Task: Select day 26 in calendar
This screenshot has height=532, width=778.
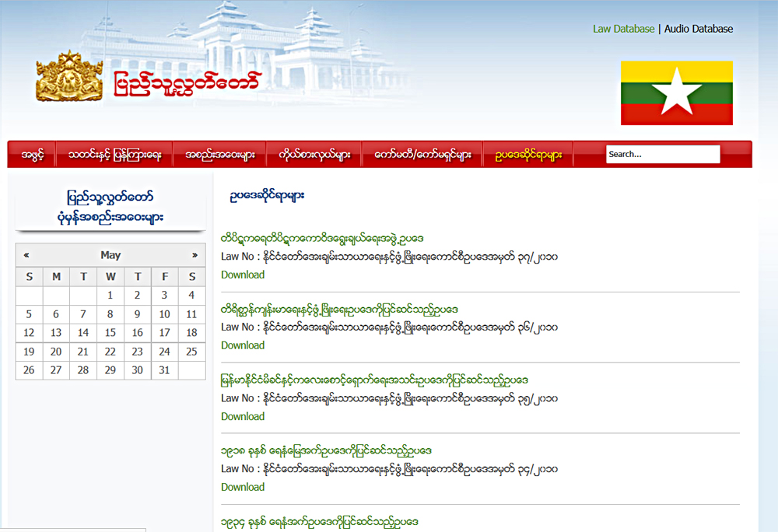Action: click(29, 370)
